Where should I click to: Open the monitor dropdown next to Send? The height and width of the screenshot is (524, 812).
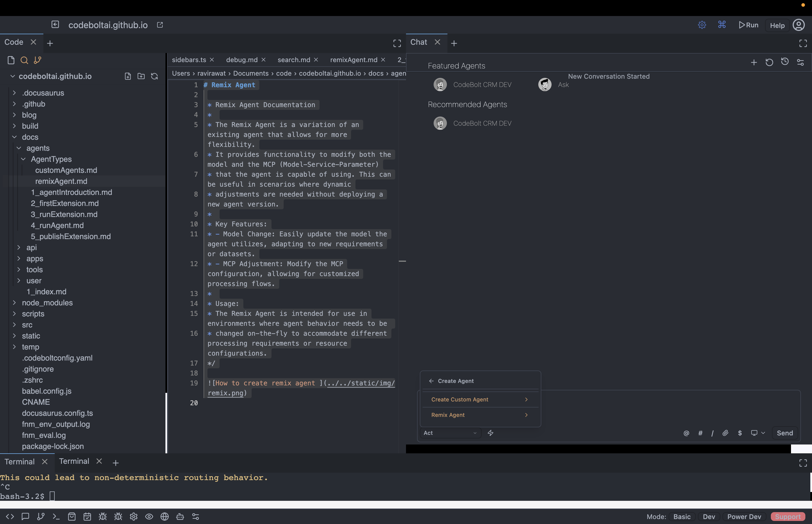tap(758, 433)
